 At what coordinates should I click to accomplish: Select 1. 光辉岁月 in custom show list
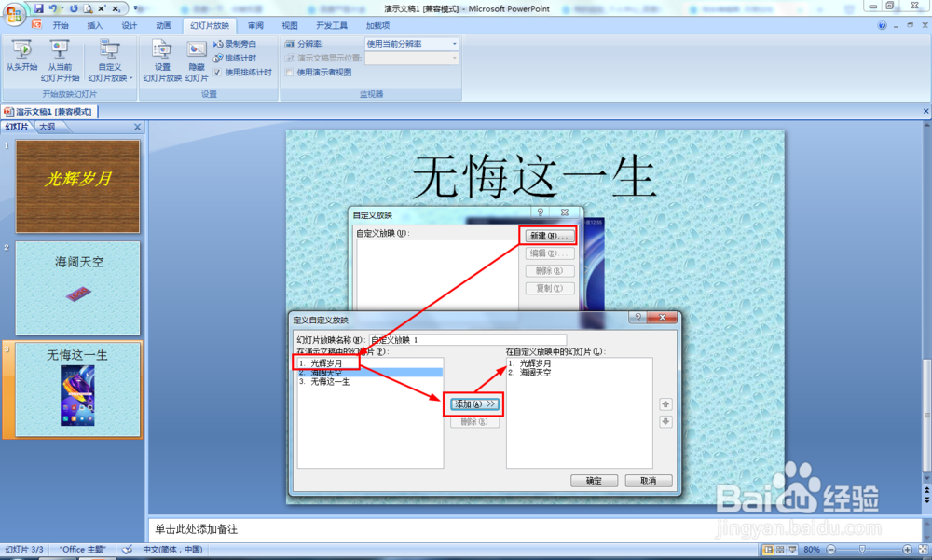tap(579, 362)
